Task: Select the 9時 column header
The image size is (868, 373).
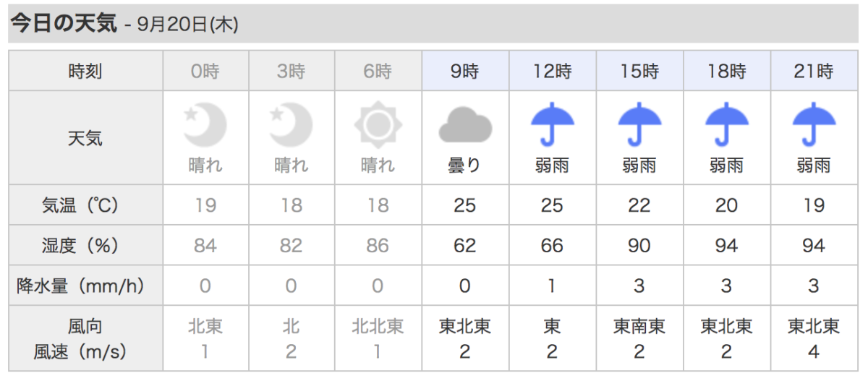Action: tap(465, 71)
